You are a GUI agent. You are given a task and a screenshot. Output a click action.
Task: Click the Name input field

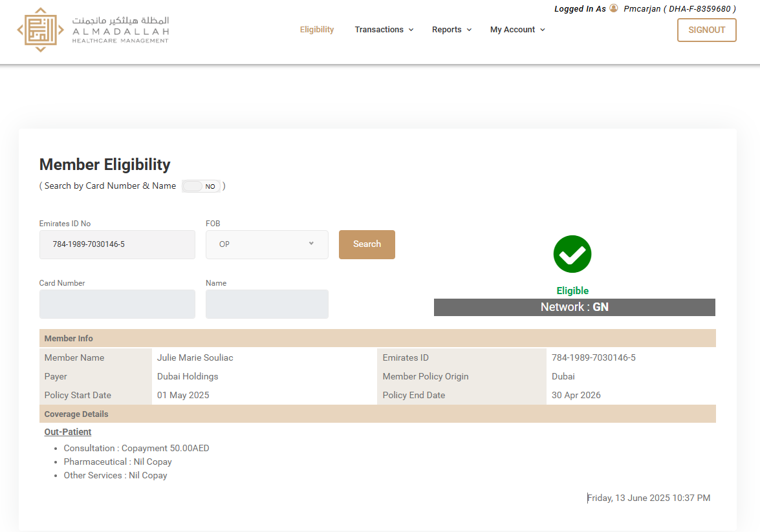tap(266, 304)
